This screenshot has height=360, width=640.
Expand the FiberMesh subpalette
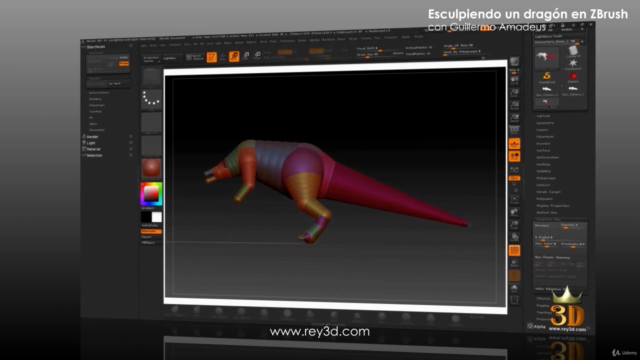pyautogui.click(x=545, y=137)
